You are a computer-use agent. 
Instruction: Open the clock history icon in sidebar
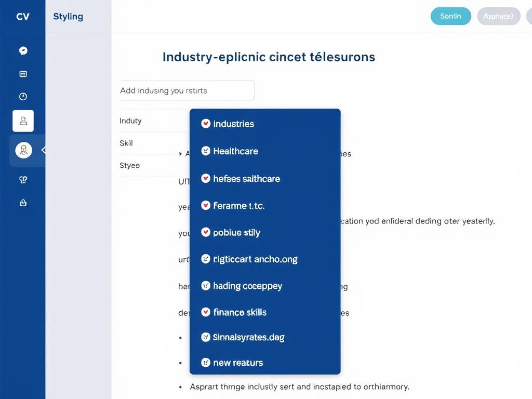click(23, 96)
